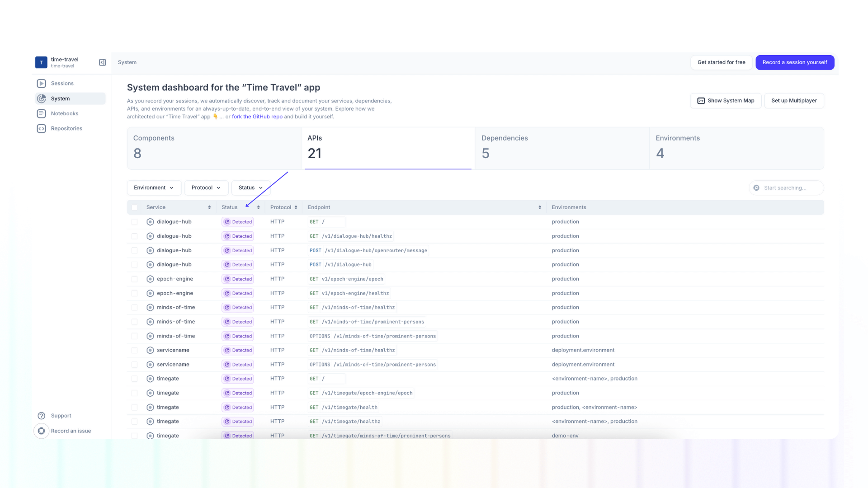
Task: Click Record a session yourself button
Action: tap(795, 62)
